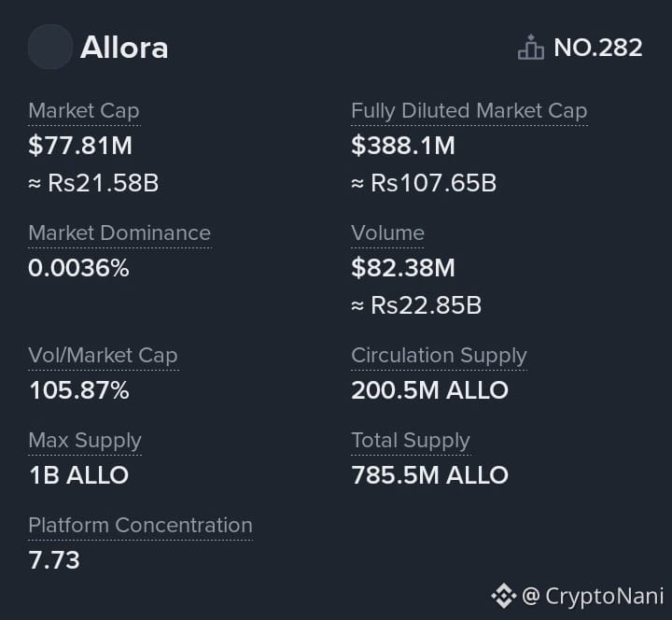Open Fully Diluted Market Cap info label
Image resolution: width=672 pixels, height=620 pixels.
469,110
